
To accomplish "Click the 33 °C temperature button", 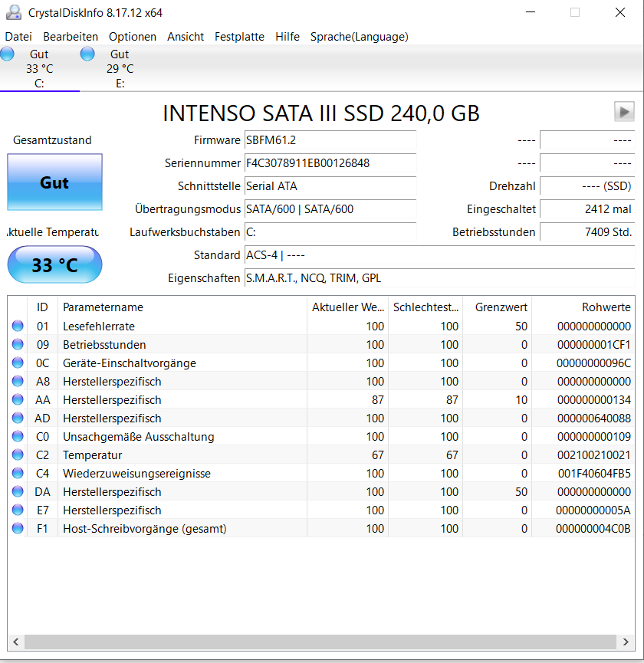I will click(x=54, y=264).
